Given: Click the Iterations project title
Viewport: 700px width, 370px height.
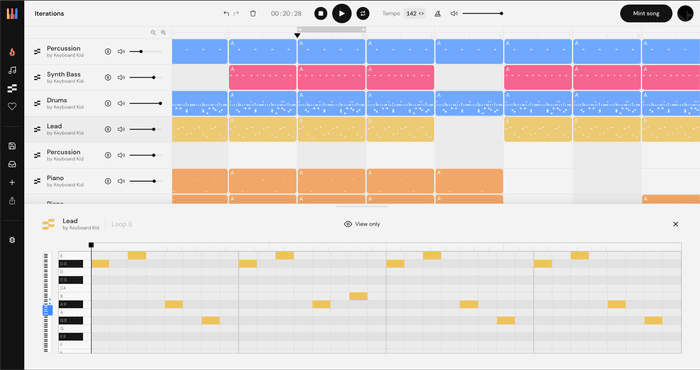Looking at the screenshot, I should tap(49, 13).
